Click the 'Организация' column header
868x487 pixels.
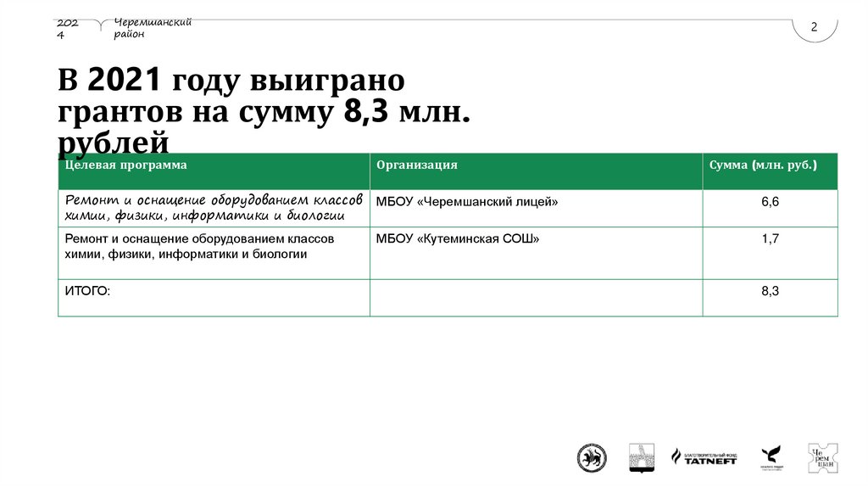click(x=536, y=171)
